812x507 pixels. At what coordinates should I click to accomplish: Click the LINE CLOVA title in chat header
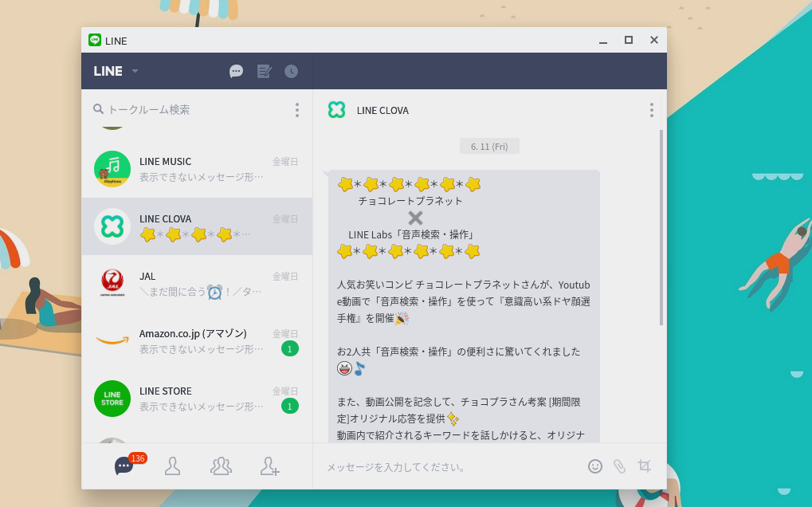point(382,110)
